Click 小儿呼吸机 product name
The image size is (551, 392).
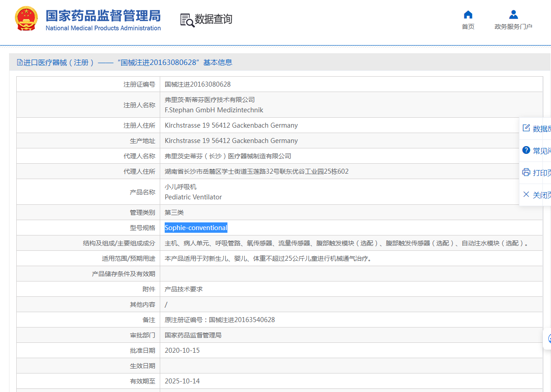[x=181, y=187]
